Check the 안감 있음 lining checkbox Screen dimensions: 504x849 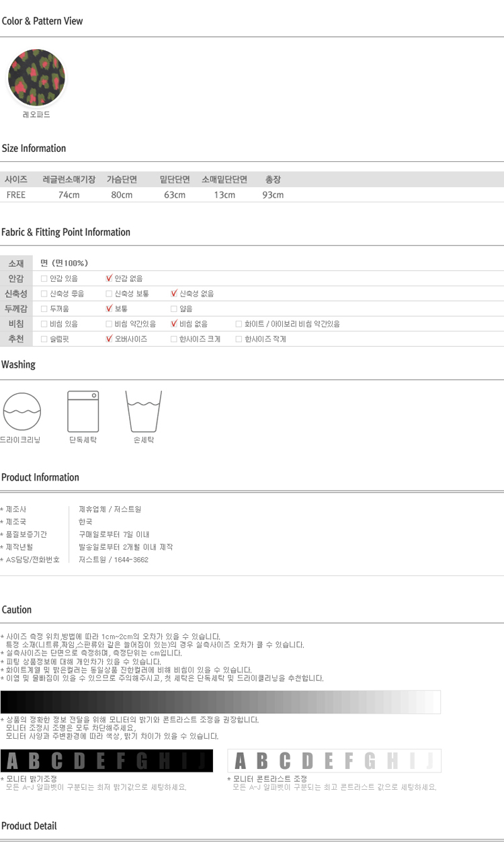44,278
